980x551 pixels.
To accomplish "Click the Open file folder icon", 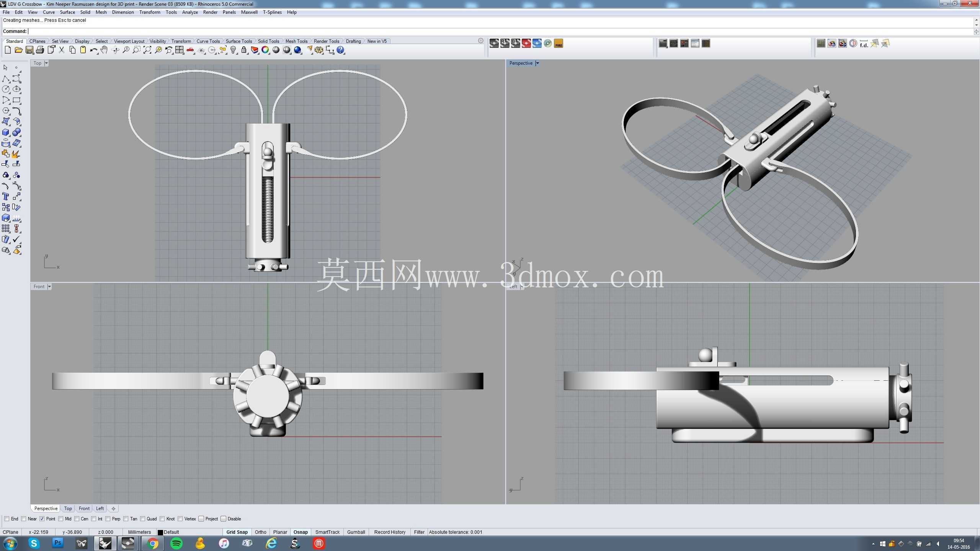I will pyautogui.click(x=18, y=50).
